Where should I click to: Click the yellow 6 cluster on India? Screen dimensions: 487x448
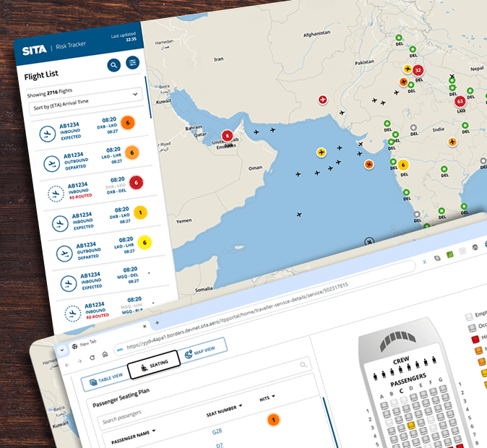click(x=403, y=165)
